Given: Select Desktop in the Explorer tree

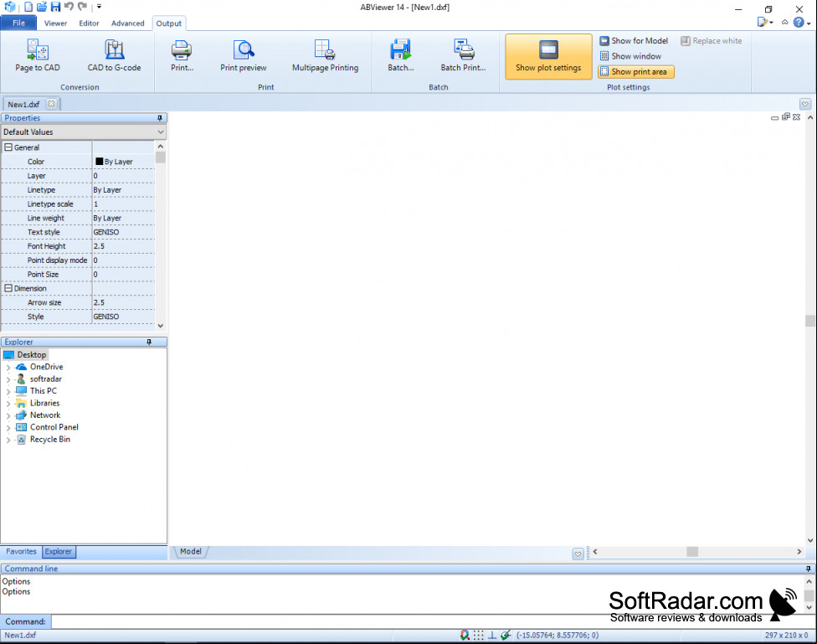Looking at the screenshot, I should pyautogui.click(x=25, y=354).
